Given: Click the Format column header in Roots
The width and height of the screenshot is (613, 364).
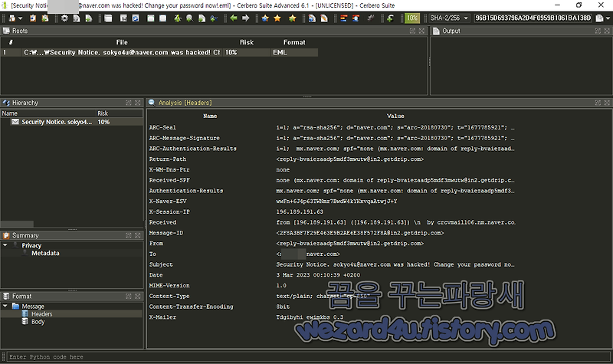Looking at the screenshot, I should coord(294,42).
